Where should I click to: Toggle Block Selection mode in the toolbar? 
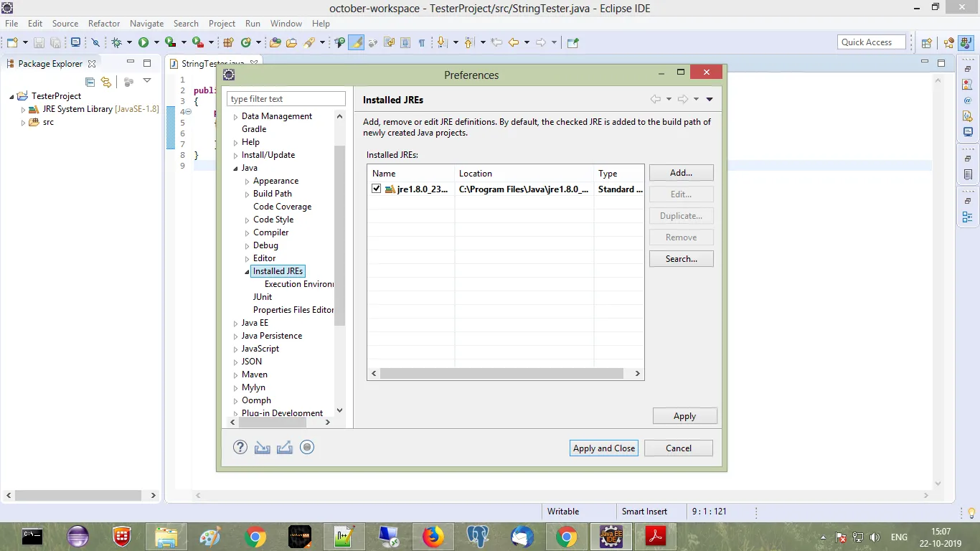coord(405,43)
